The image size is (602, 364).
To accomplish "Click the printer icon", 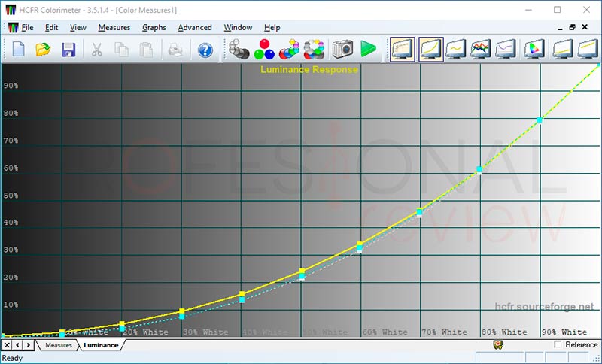I will click(x=176, y=50).
